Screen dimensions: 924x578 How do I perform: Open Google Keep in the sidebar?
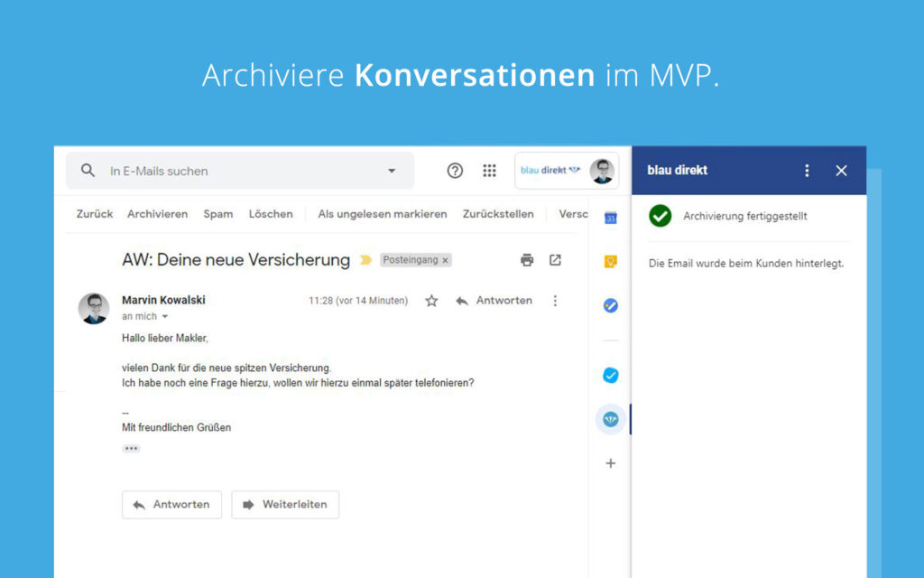[x=611, y=261]
